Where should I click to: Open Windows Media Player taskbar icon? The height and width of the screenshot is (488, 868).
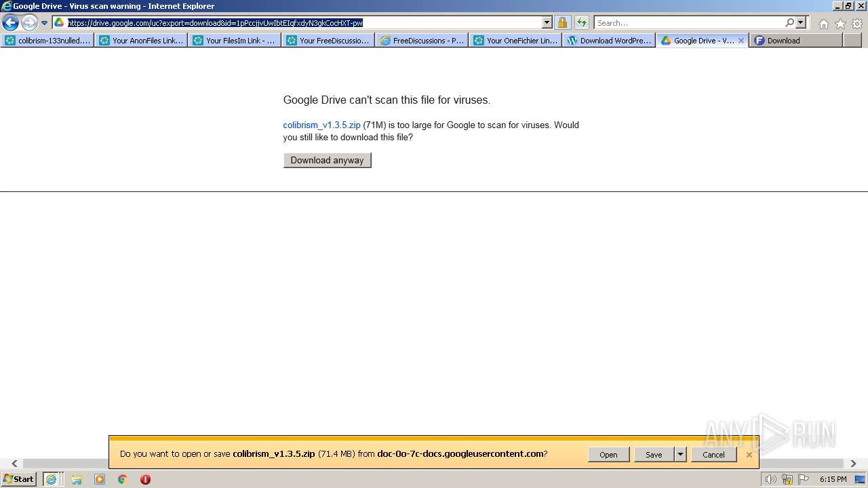[100, 479]
